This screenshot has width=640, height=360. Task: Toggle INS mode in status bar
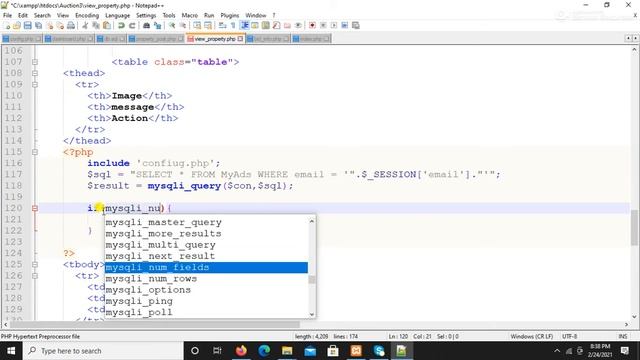[x=622, y=336]
